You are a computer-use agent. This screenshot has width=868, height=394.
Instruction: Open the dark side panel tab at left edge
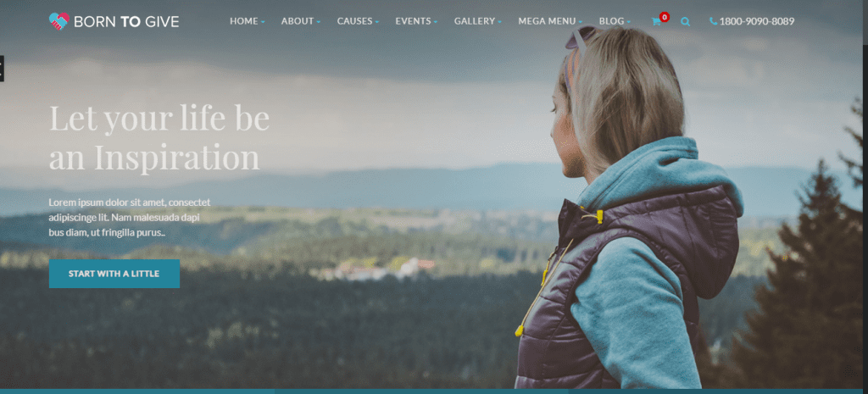pos(2,68)
